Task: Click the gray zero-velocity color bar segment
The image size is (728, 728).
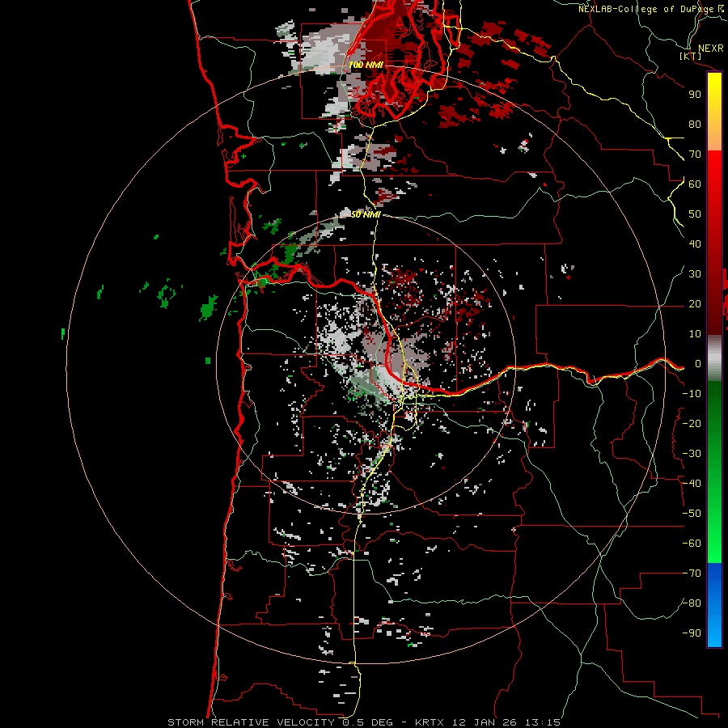Action: tap(714, 358)
